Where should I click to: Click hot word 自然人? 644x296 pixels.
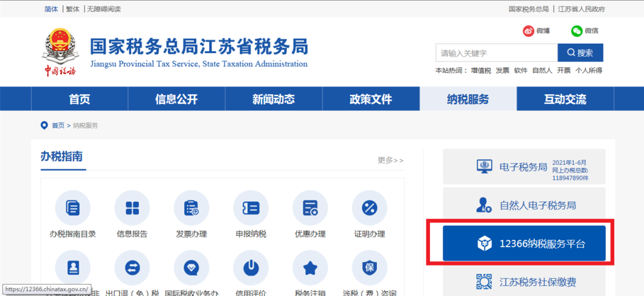pyautogui.click(x=542, y=70)
